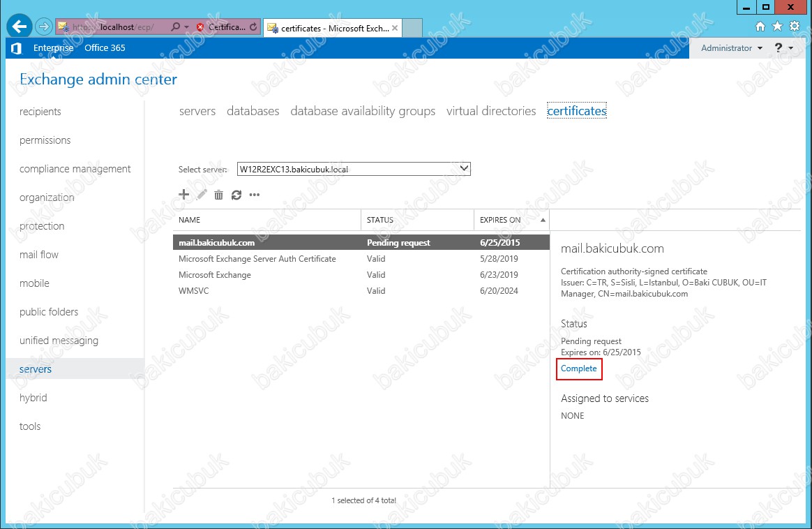Open address bar autocomplete dropdown arrow
This screenshot has width=812, height=529.
coord(187,27)
